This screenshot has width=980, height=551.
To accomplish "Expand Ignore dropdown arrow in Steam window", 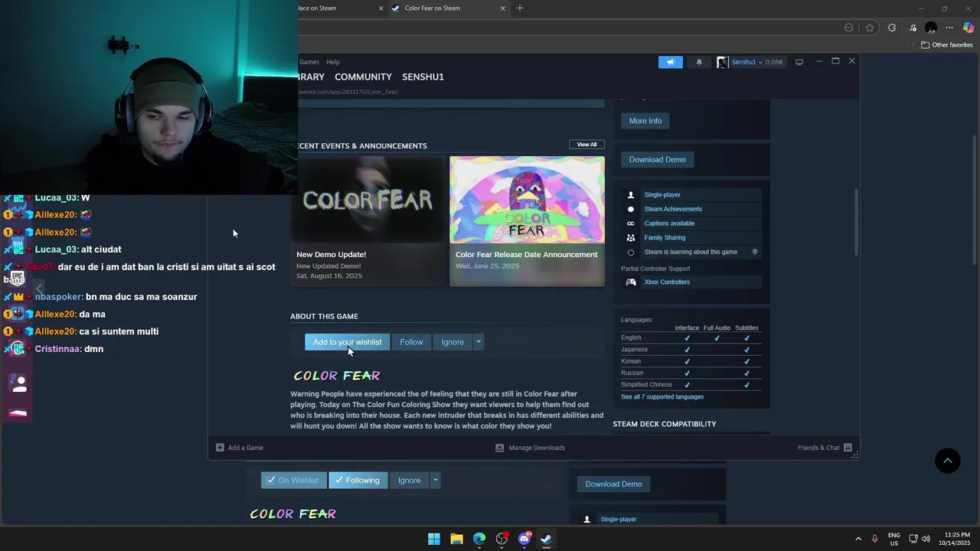I will click(x=479, y=342).
